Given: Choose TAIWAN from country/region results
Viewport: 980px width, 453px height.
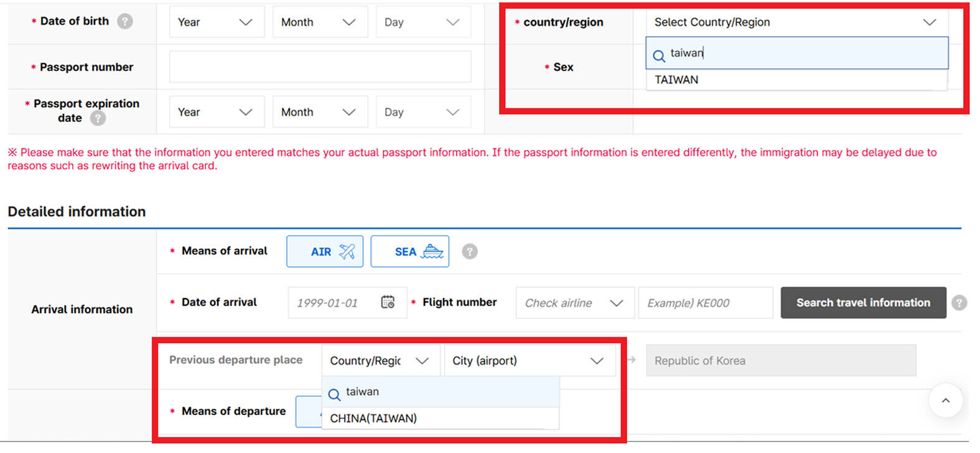Looking at the screenshot, I should 676,80.
